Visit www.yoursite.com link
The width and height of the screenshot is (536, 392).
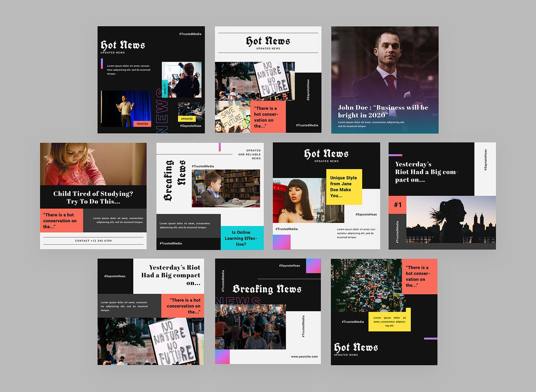[x=304, y=356]
